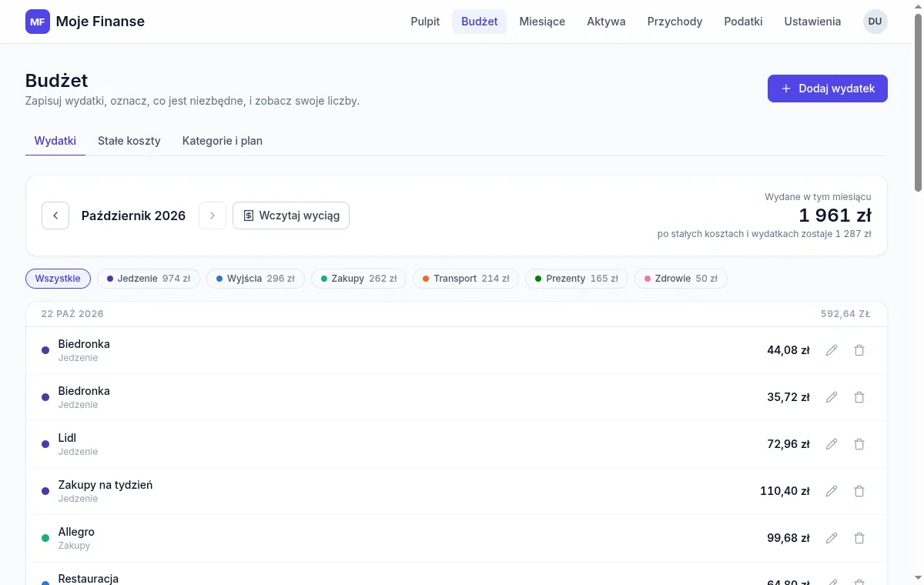Click the 22 PAŹ 2026 date header
This screenshot has width=924, height=585.
72,314
